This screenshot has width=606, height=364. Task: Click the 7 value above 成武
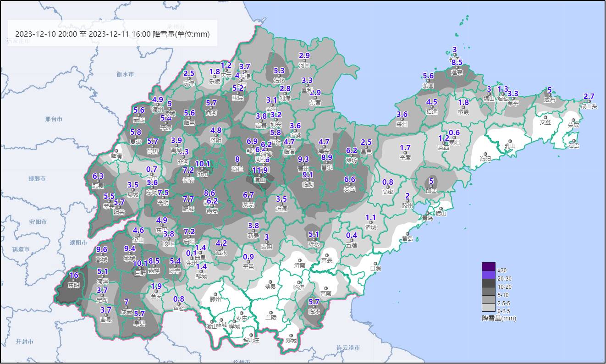(x=127, y=302)
